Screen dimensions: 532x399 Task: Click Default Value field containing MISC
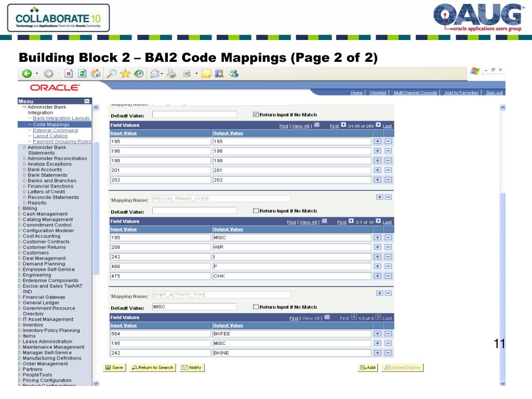click(194, 307)
